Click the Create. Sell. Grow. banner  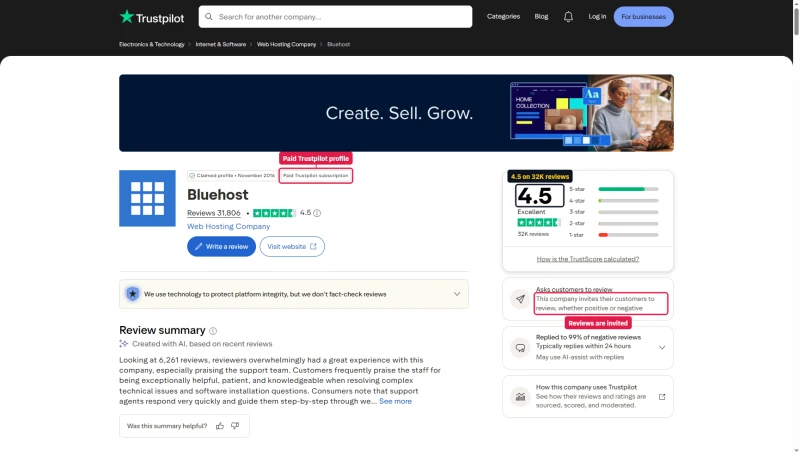coord(396,113)
